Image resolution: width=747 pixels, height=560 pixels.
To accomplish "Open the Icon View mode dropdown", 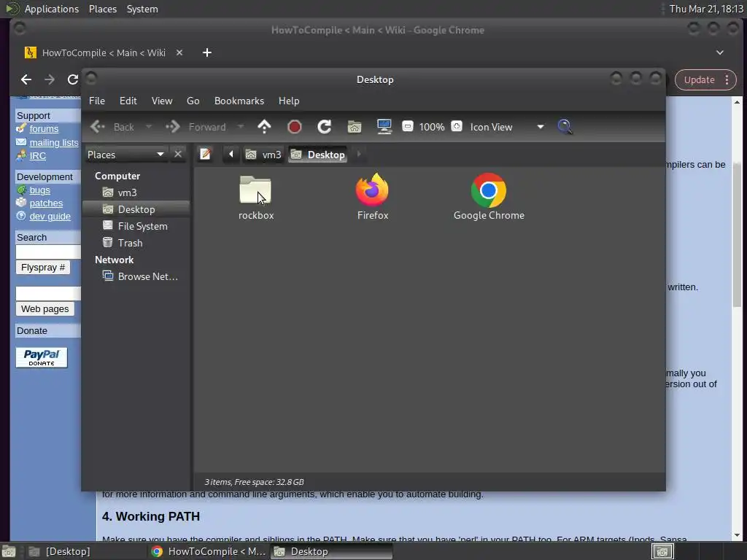I will [507, 127].
